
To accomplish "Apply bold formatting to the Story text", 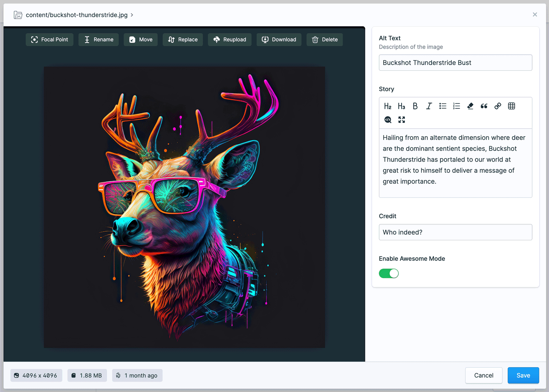I will [x=415, y=106].
